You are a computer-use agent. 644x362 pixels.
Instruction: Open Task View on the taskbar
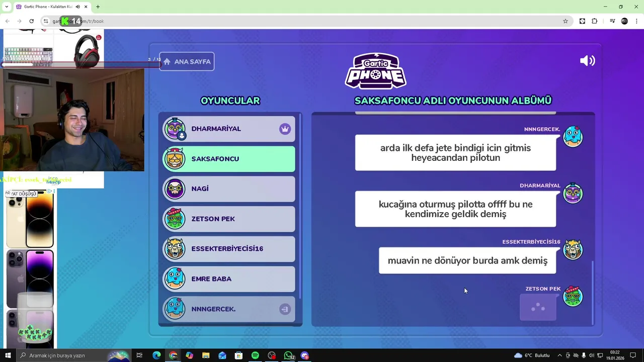[139, 355]
